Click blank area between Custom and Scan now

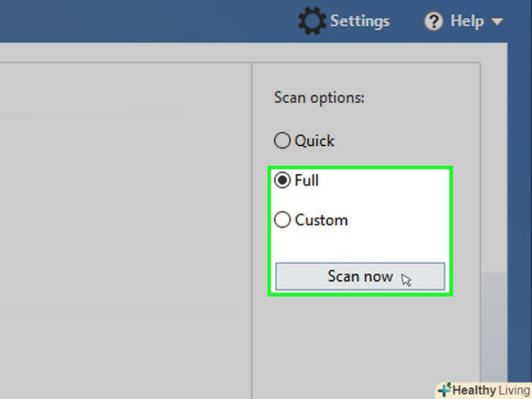pos(360,245)
